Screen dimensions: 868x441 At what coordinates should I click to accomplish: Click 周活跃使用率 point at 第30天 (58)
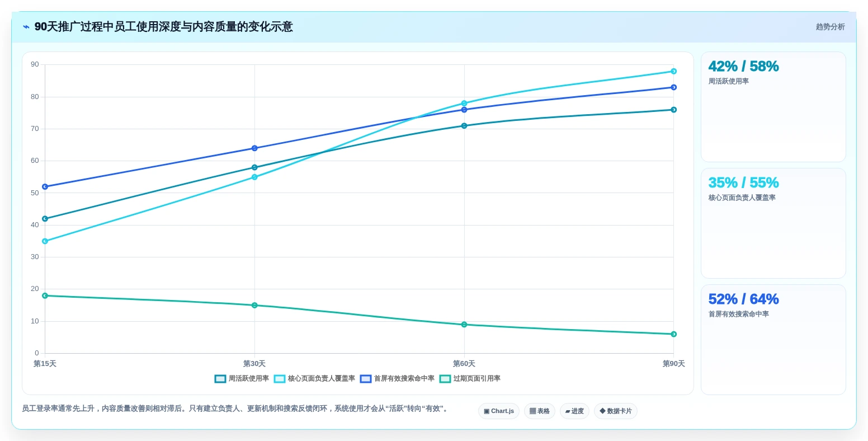[x=254, y=167]
